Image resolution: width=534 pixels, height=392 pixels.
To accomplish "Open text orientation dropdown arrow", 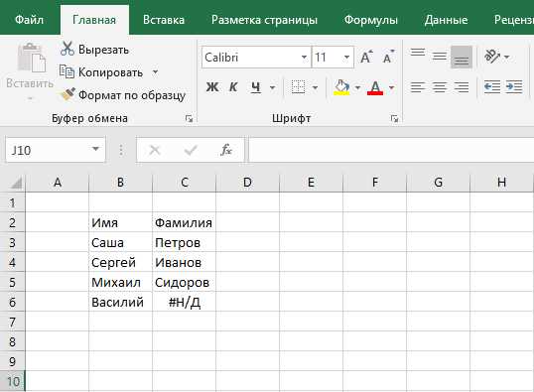I will 506,57.
